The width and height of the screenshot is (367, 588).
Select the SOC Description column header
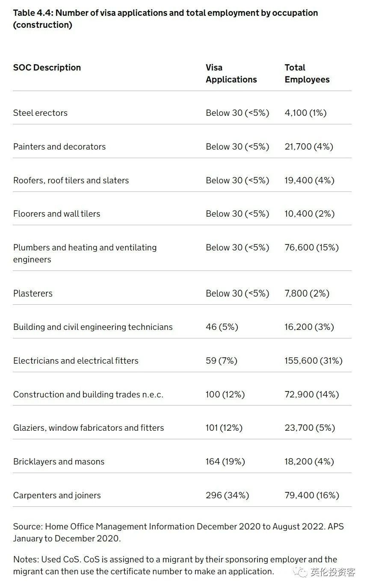(x=47, y=68)
